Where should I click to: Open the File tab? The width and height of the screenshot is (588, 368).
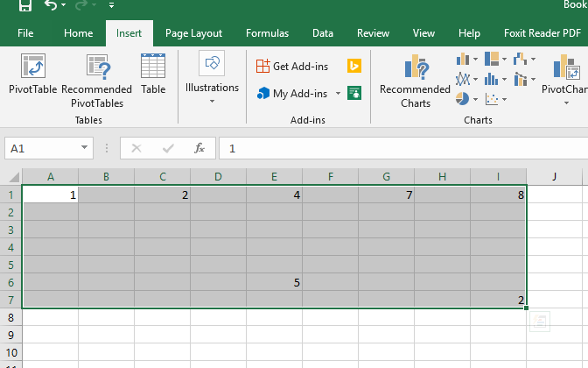pos(25,33)
